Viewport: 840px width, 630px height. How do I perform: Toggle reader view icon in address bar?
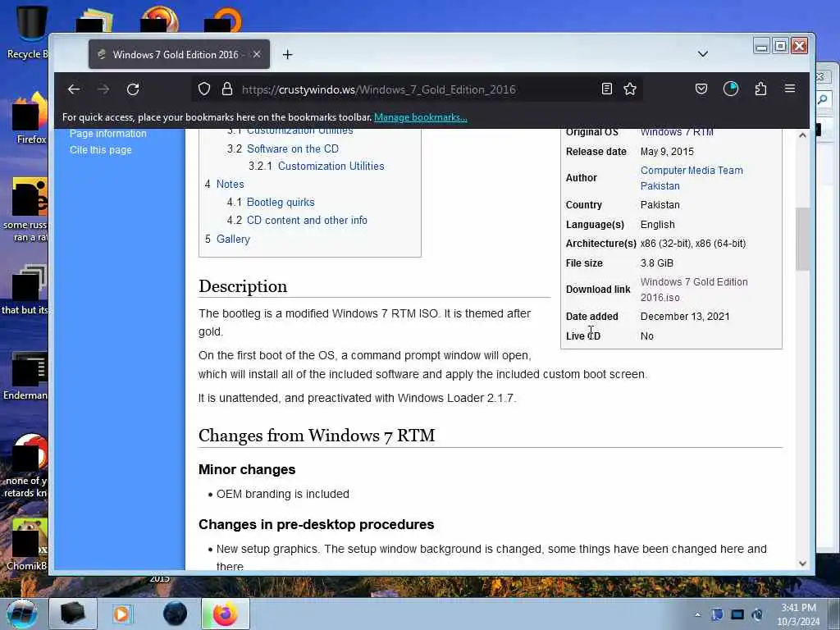pos(607,89)
